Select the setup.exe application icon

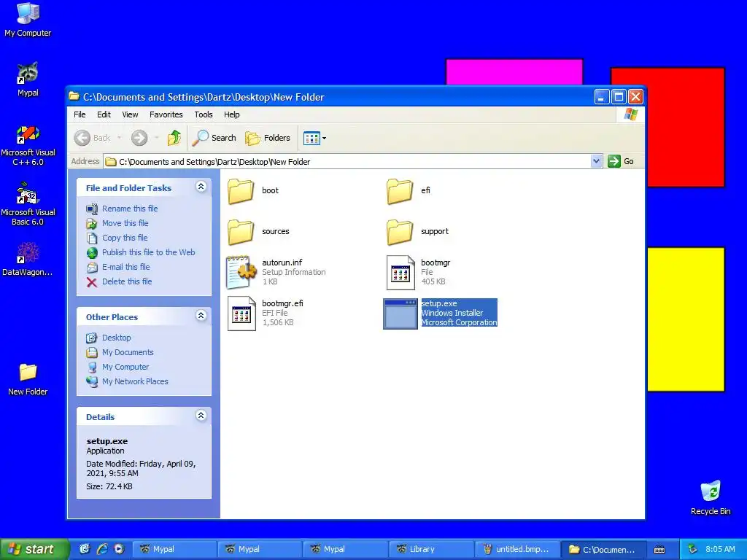(x=400, y=314)
